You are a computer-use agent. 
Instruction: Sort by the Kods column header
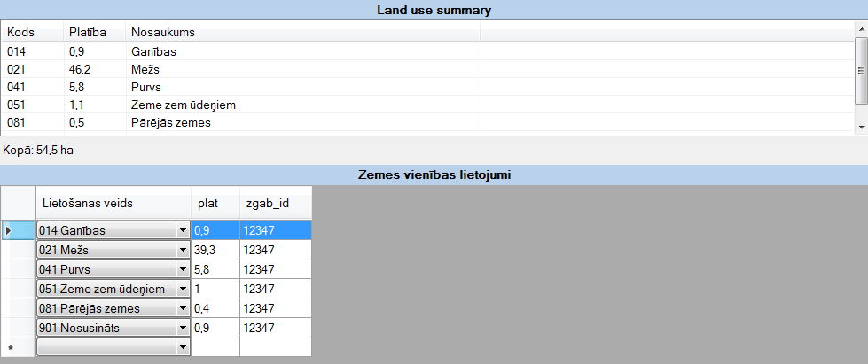(32, 32)
